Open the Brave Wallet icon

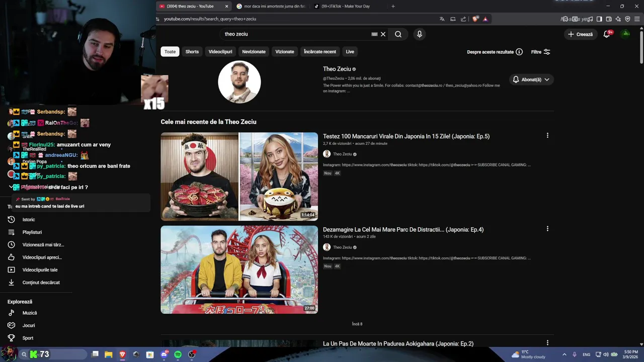click(x=609, y=19)
